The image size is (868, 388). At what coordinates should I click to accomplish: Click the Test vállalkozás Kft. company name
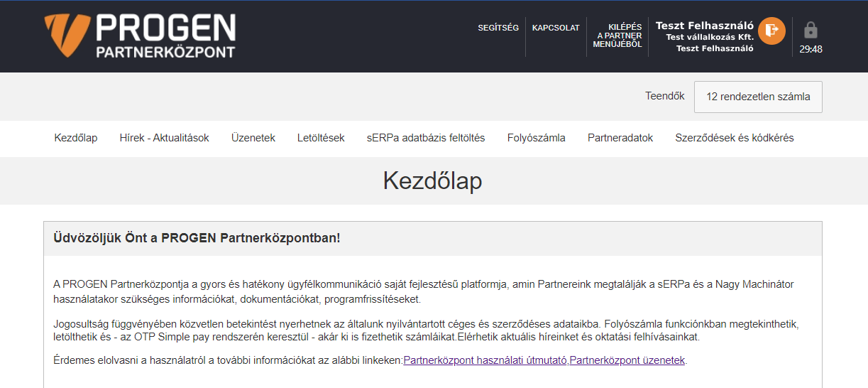[x=710, y=37]
